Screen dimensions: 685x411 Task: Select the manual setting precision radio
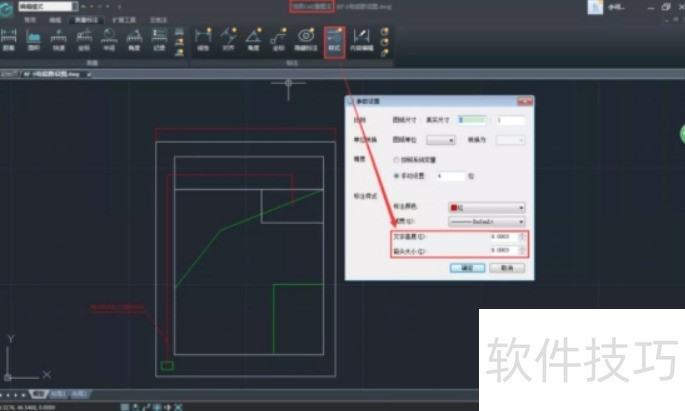(x=396, y=176)
